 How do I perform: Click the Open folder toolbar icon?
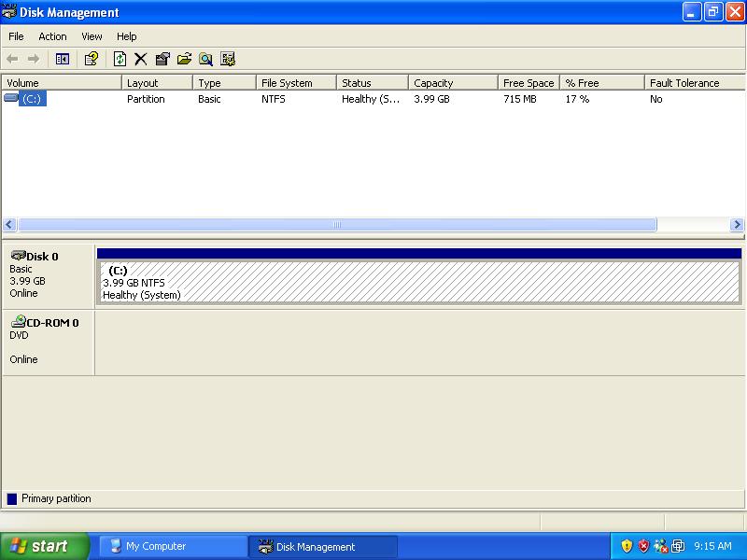coord(184,59)
